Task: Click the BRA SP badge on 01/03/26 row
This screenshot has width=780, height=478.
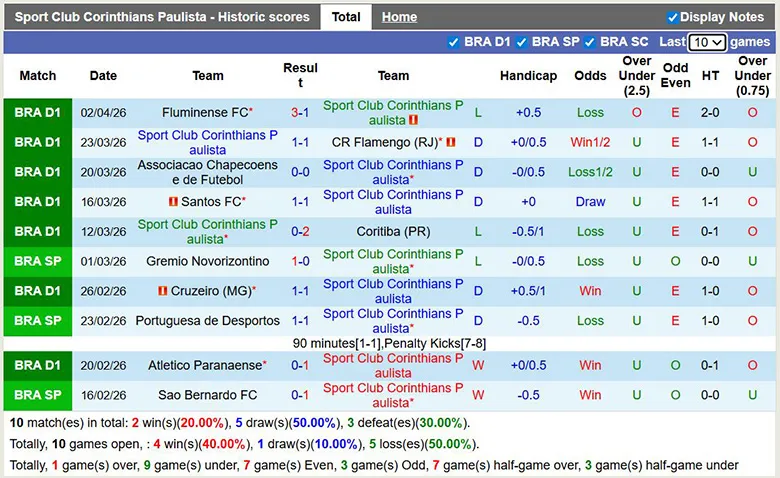Action: tap(38, 261)
